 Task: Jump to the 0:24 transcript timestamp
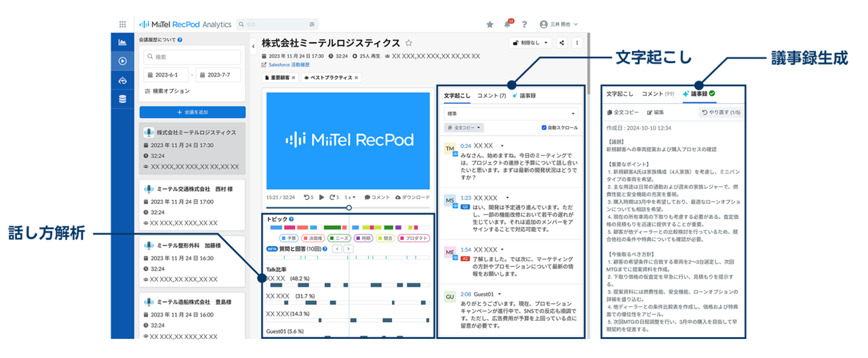click(x=465, y=146)
